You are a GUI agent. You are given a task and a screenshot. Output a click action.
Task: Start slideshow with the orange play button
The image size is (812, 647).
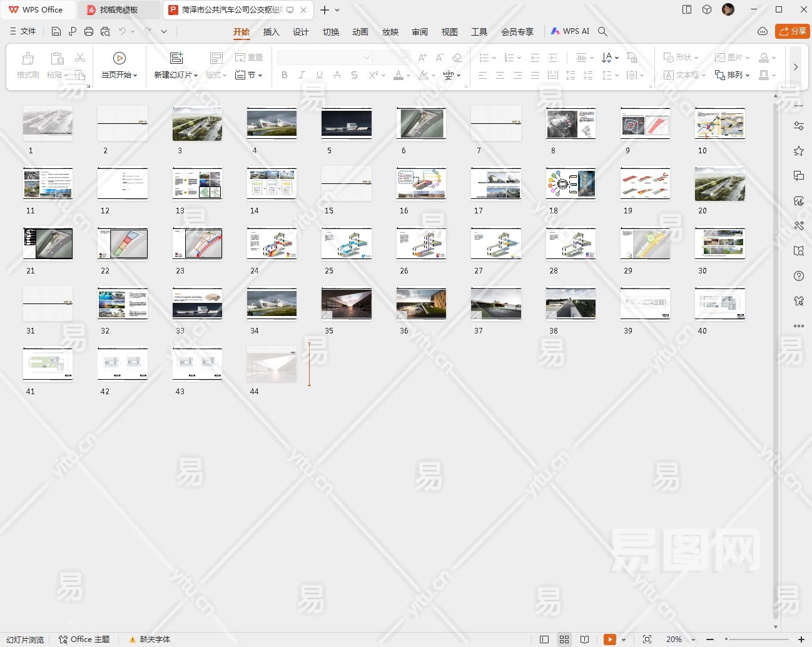(609, 639)
